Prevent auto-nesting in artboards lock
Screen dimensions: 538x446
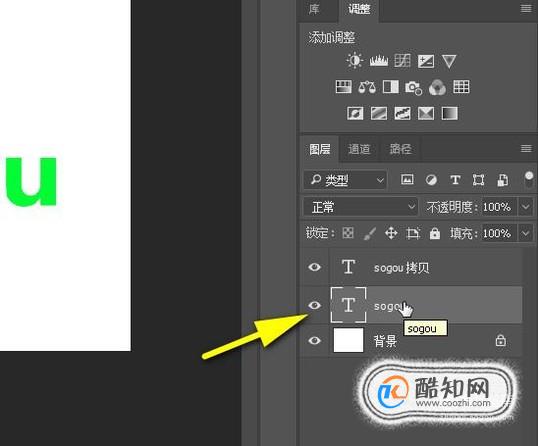tap(413, 234)
